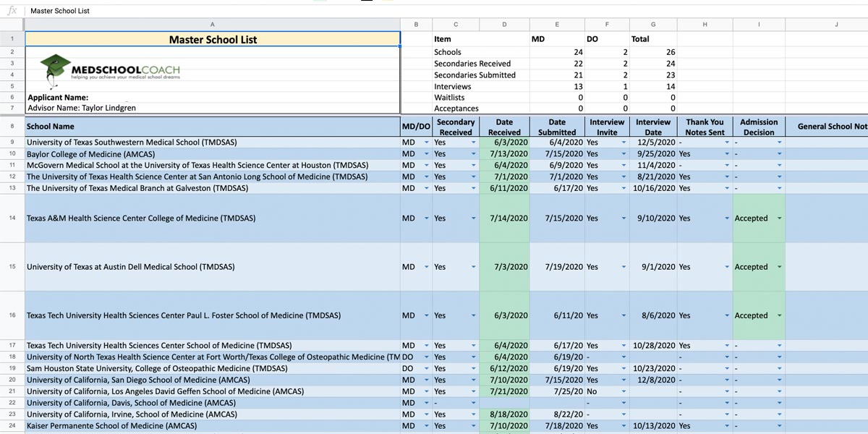Select MD Interviews count 13 cell
868x434 pixels.
pyautogui.click(x=557, y=87)
